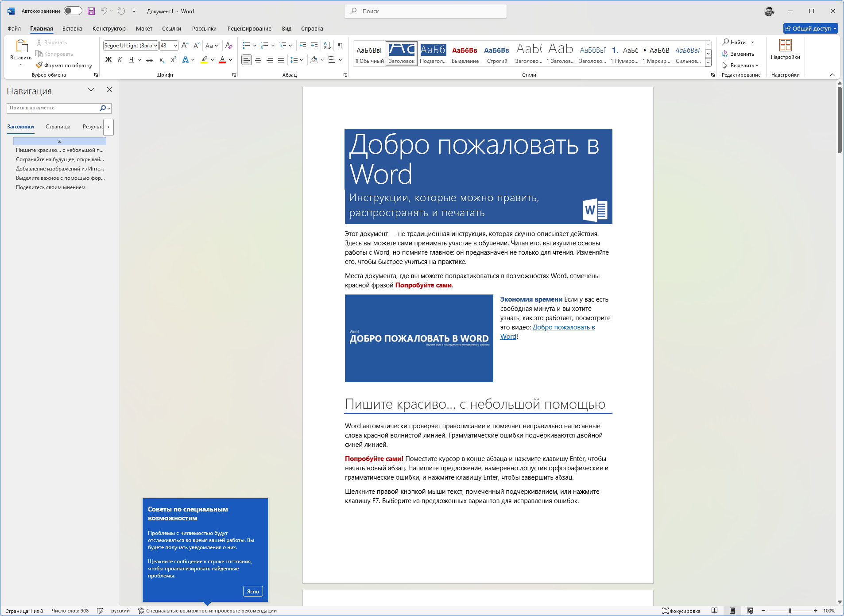Increase font size with the grow icon
The image size is (844, 616).
(185, 46)
